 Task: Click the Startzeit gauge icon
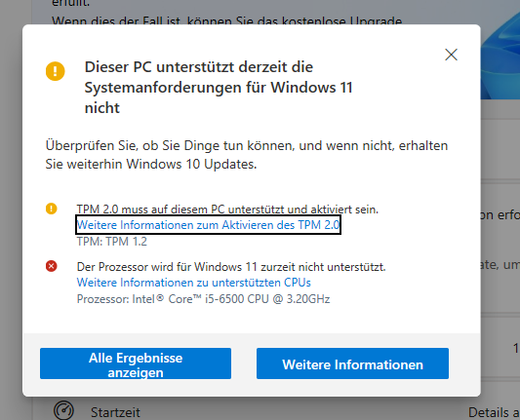tap(63, 410)
